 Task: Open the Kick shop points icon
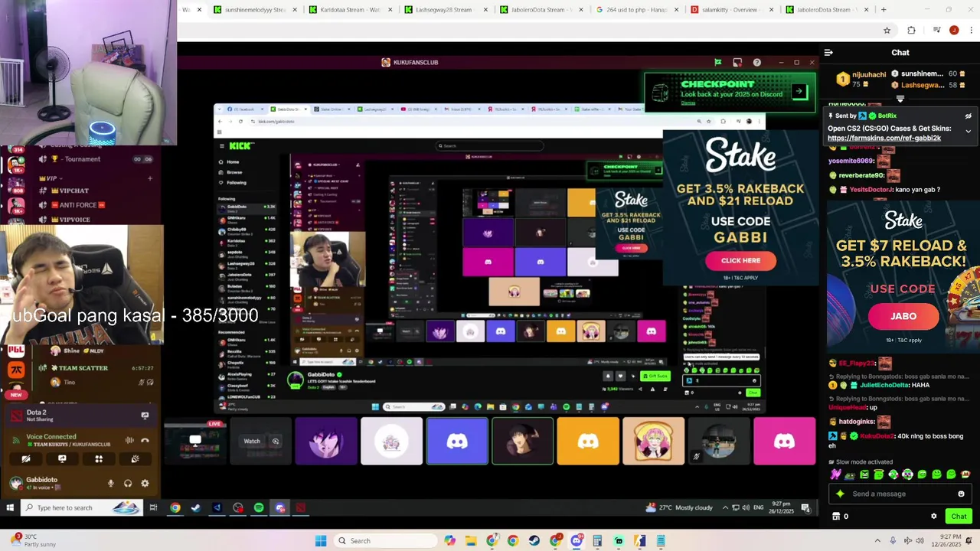(836, 517)
